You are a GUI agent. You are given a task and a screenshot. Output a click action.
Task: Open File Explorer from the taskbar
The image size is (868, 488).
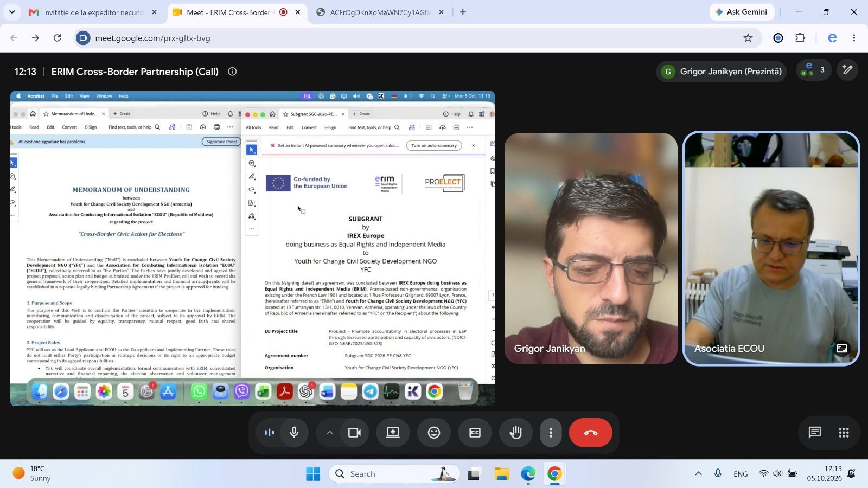[501, 474]
